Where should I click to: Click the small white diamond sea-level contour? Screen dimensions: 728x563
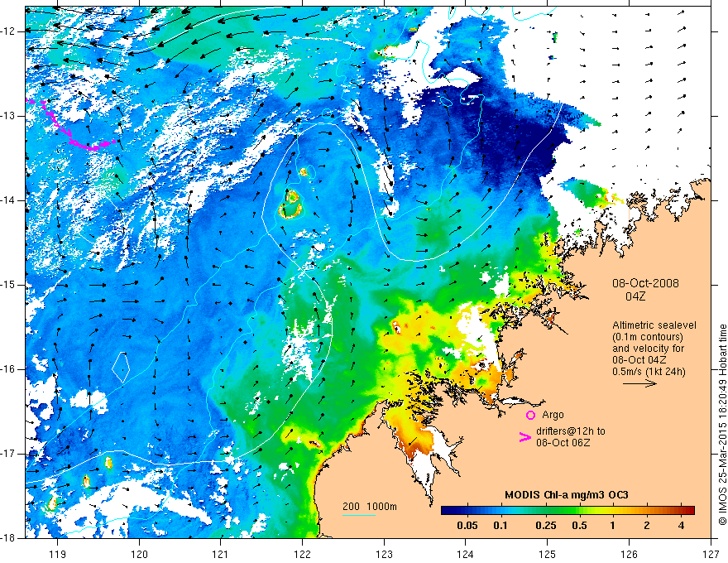(121, 368)
